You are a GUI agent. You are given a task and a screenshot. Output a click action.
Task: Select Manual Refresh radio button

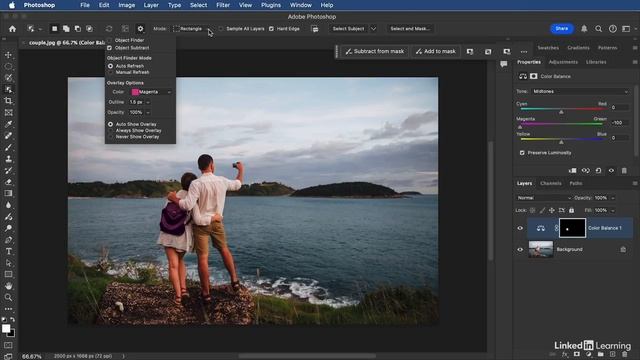[x=110, y=72]
